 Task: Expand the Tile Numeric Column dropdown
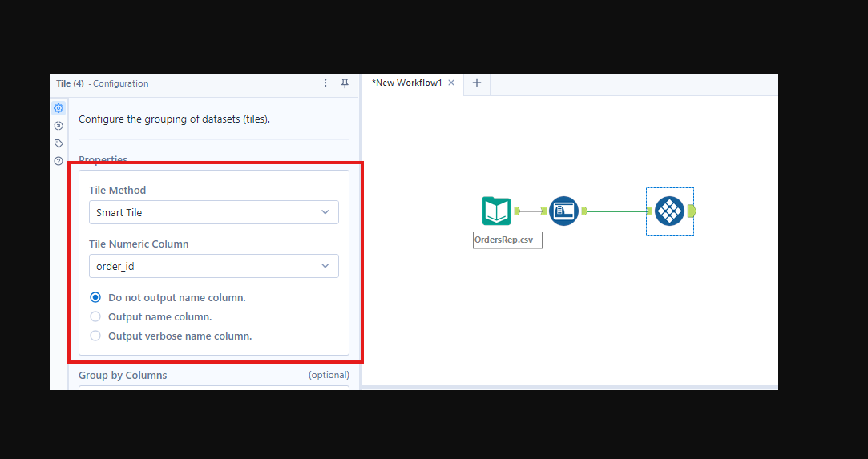tap(213, 266)
